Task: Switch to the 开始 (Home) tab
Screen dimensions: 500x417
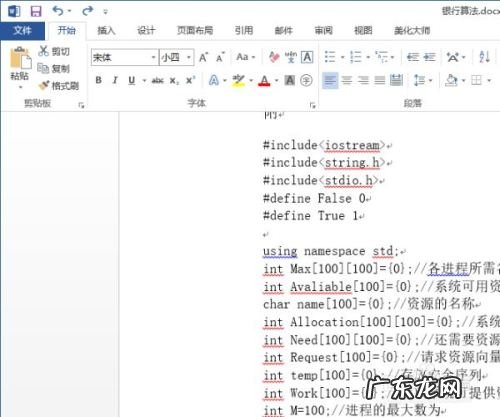Action: tap(66, 31)
